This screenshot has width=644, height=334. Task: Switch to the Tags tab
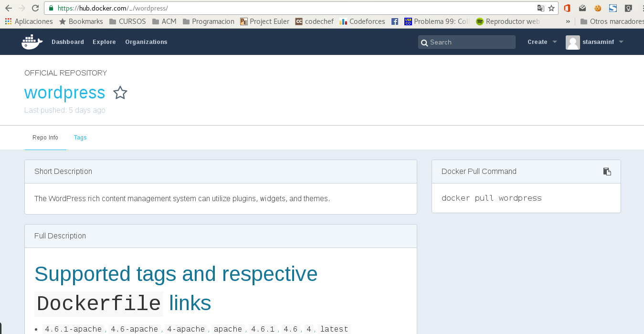tap(80, 138)
